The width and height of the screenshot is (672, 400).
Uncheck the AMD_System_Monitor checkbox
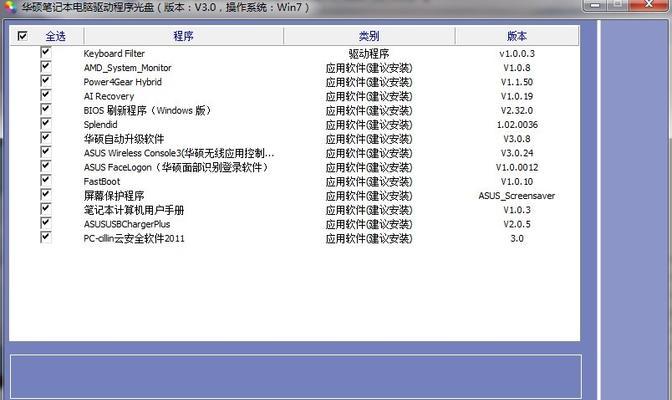point(46,66)
